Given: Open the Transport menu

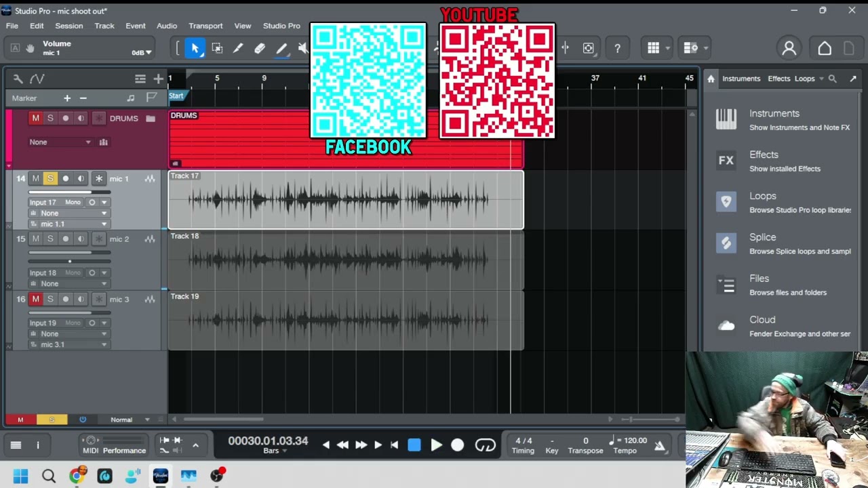Looking at the screenshot, I should [205, 26].
